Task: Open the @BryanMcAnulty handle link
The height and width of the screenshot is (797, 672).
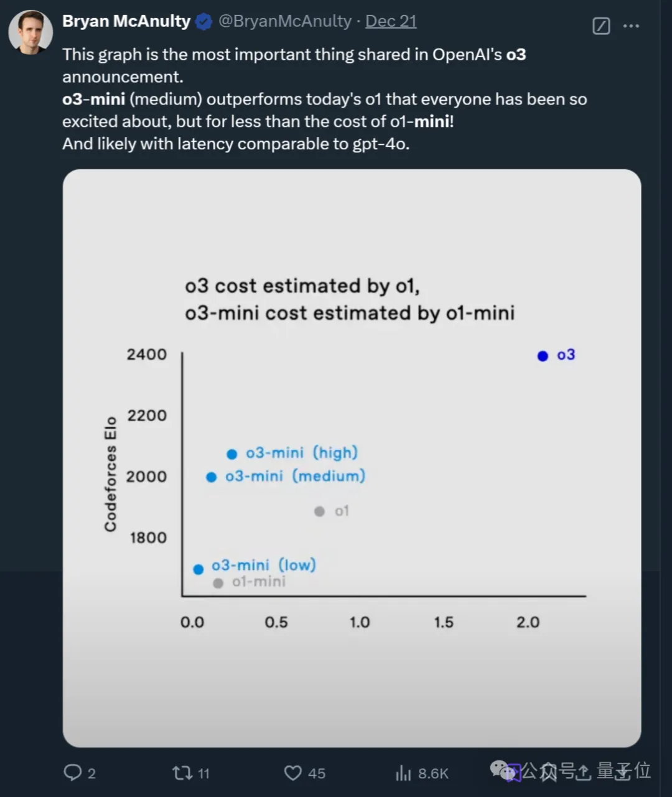Action: pos(285,21)
